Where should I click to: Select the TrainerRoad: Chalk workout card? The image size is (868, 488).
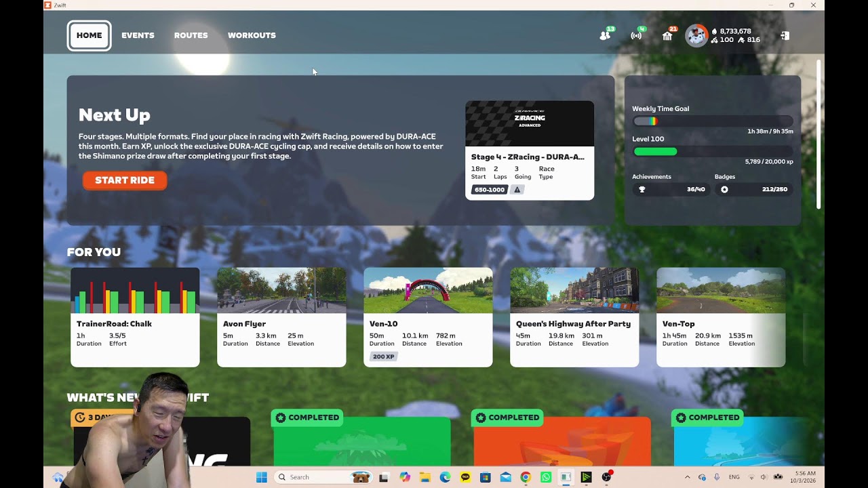point(135,317)
